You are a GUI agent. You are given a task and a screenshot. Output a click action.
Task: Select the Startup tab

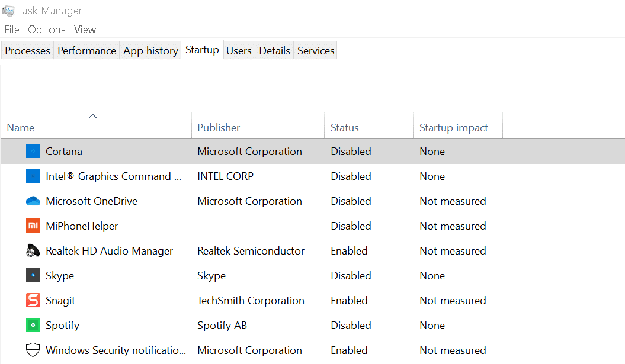click(202, 50)
